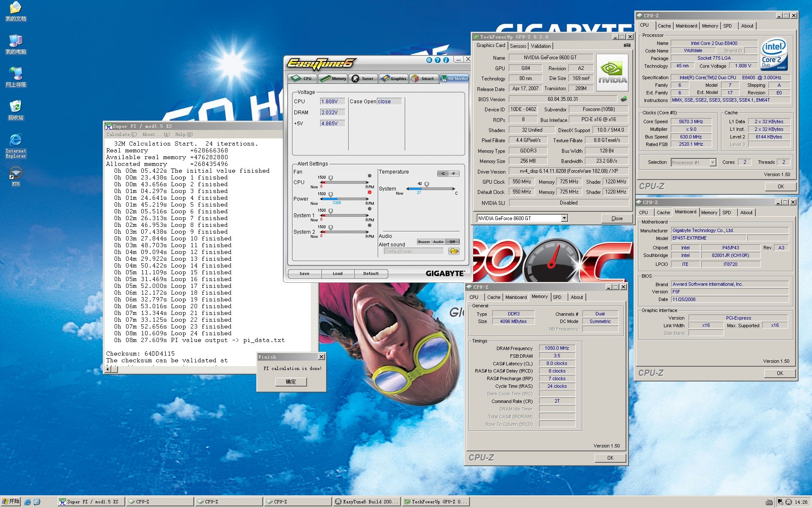Viewport: 812px width, 508px height.
Task: Open About tab in Mainboard CPU-Z window
Action: tap(746, 213)
